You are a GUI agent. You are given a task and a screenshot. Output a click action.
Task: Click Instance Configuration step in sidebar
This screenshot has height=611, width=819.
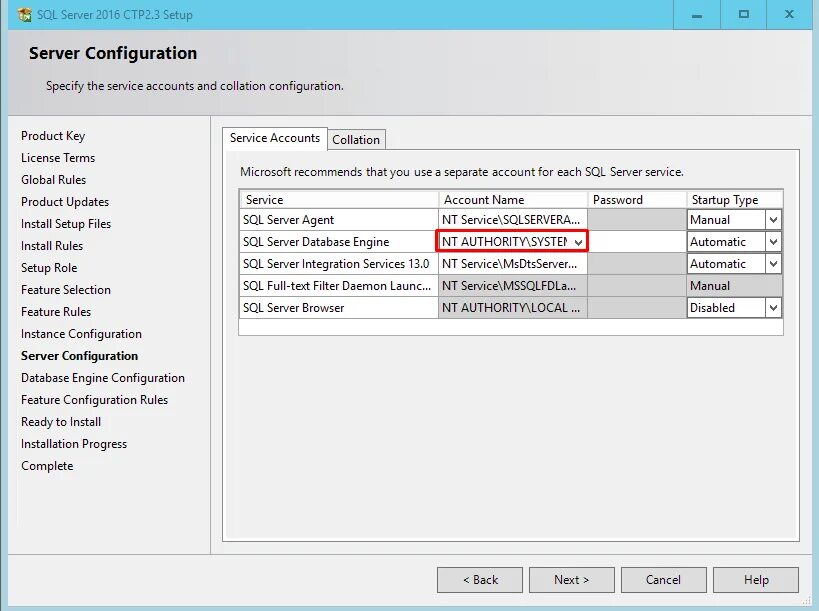click(81, 334)
